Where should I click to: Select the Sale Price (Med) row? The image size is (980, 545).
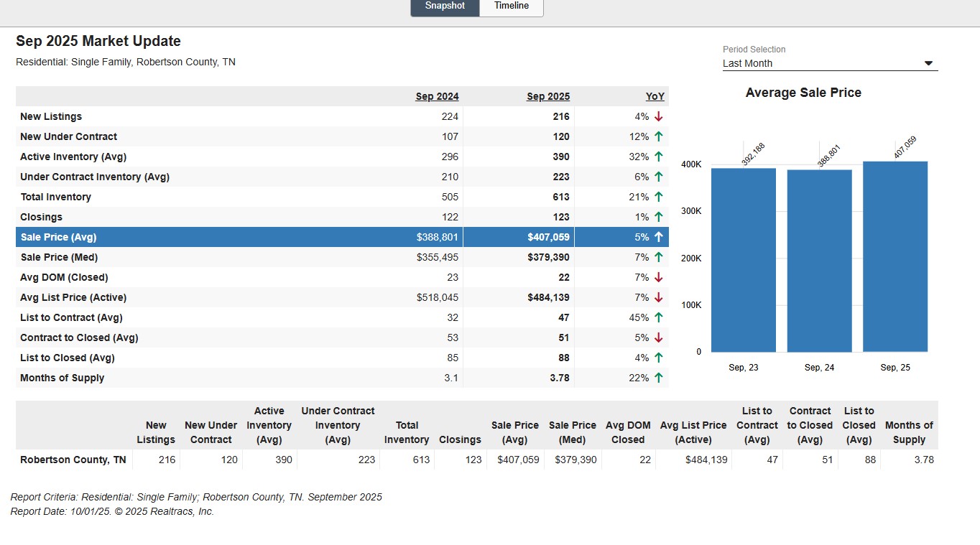click(x=59, y=257)
